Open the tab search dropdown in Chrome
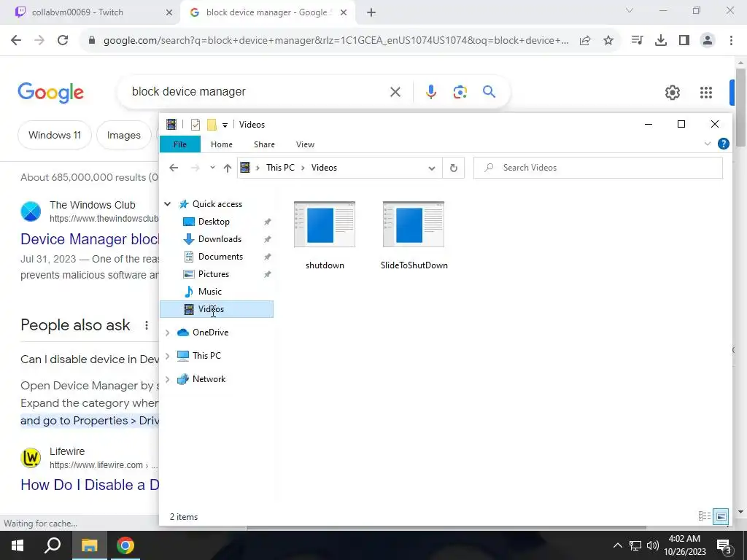This screenshot has width=747, height=560. 630,10
